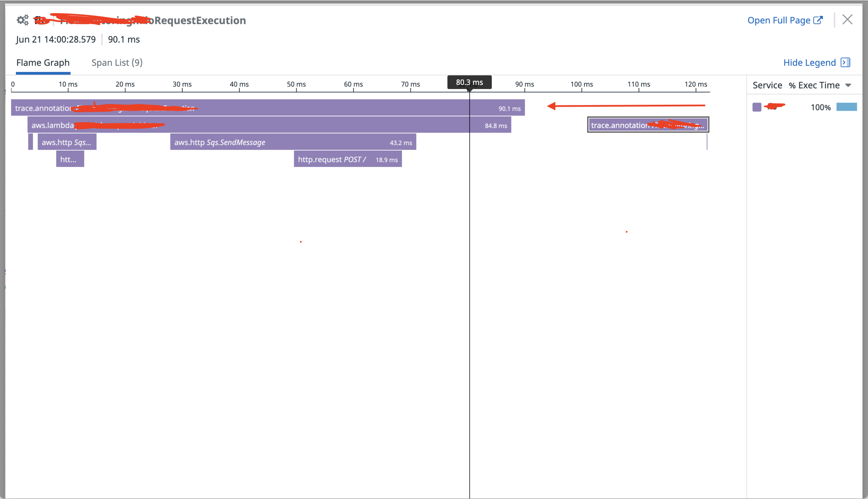
Task: Click the Open Full Page link
Action: [x=779, y=20]
